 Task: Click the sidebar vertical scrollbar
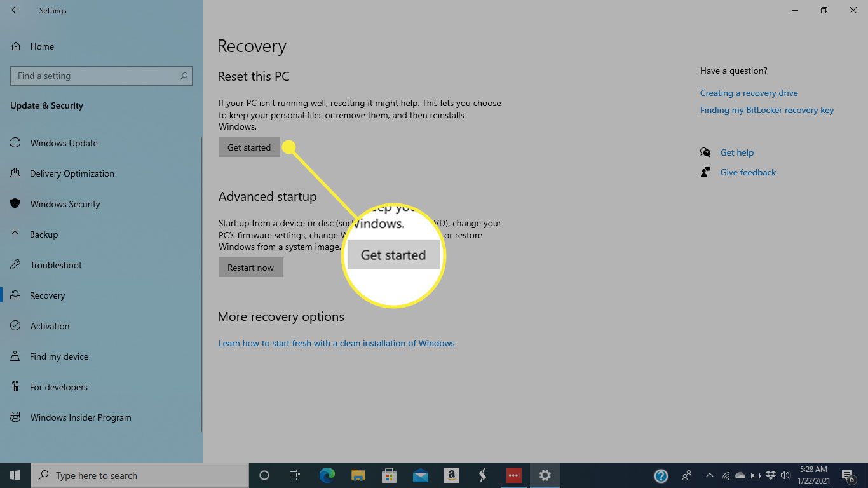(201, 285)
